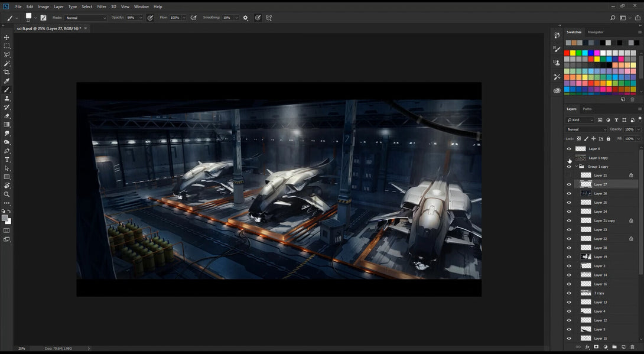Open the search icon in top right

[613, 18]
